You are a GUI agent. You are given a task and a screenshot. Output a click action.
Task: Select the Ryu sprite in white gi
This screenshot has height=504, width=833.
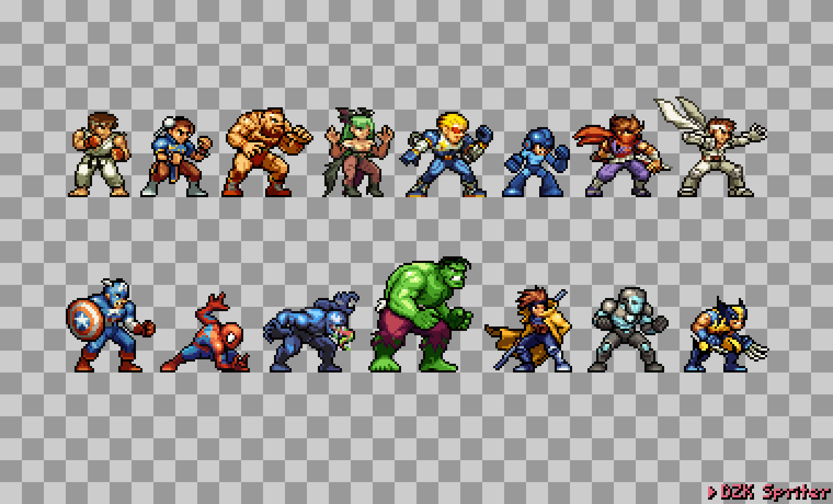tap(100, 154)
